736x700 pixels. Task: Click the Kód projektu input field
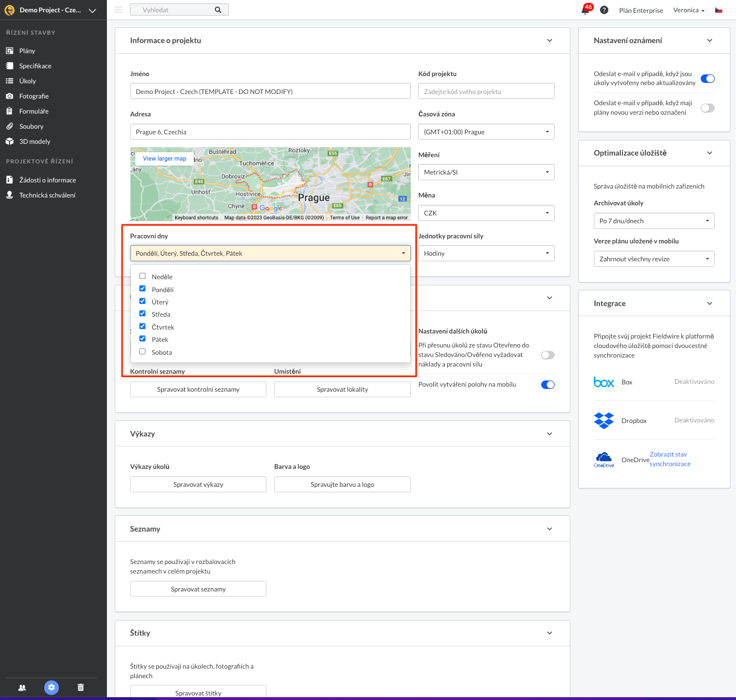[486, 91]
